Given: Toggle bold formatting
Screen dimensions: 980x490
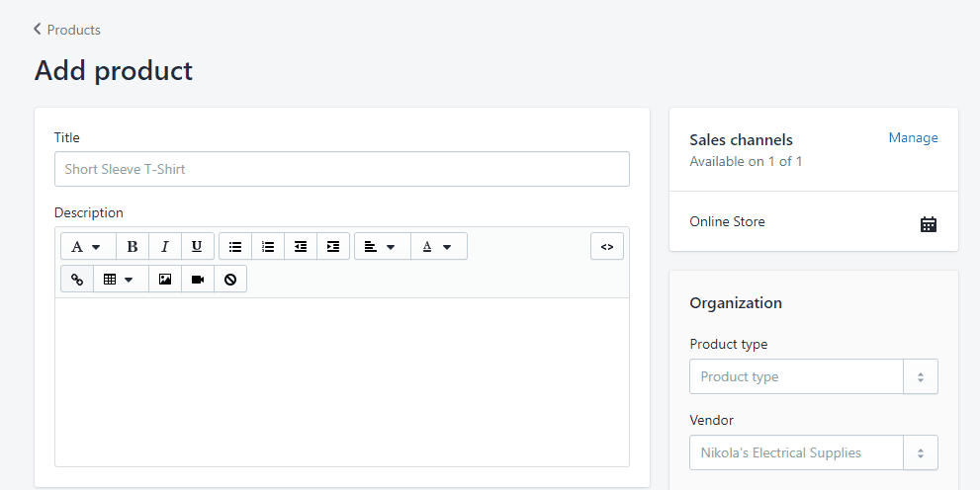Looking at the screenshot, I should (x=133, y=247).
